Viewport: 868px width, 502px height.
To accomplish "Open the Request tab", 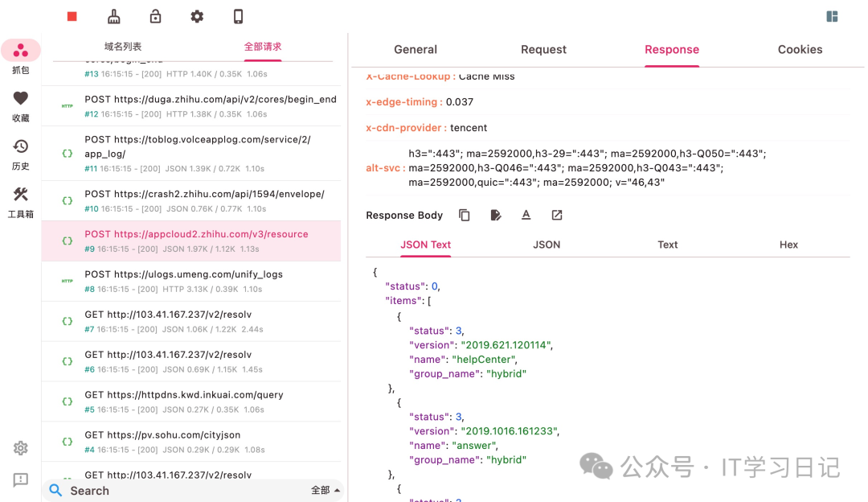I will coord(543,49).
